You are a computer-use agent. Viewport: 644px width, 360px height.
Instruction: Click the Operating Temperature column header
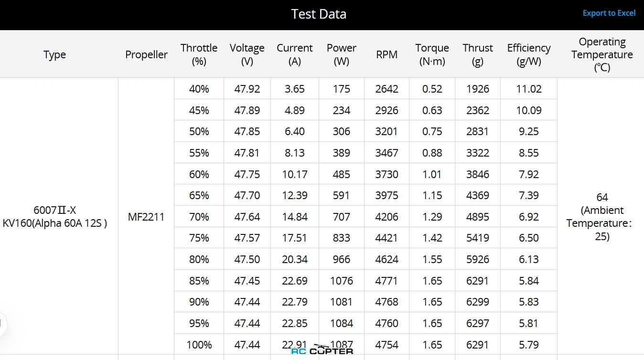click(602, 54)
